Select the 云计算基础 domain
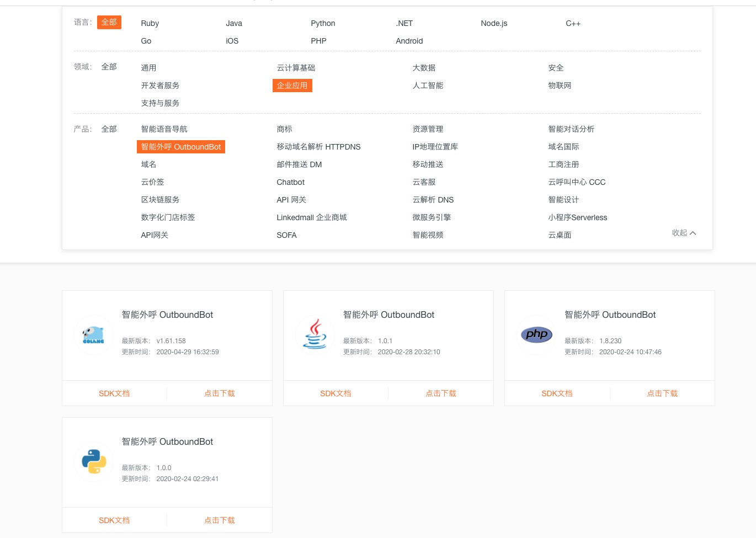 coord(296,68)
